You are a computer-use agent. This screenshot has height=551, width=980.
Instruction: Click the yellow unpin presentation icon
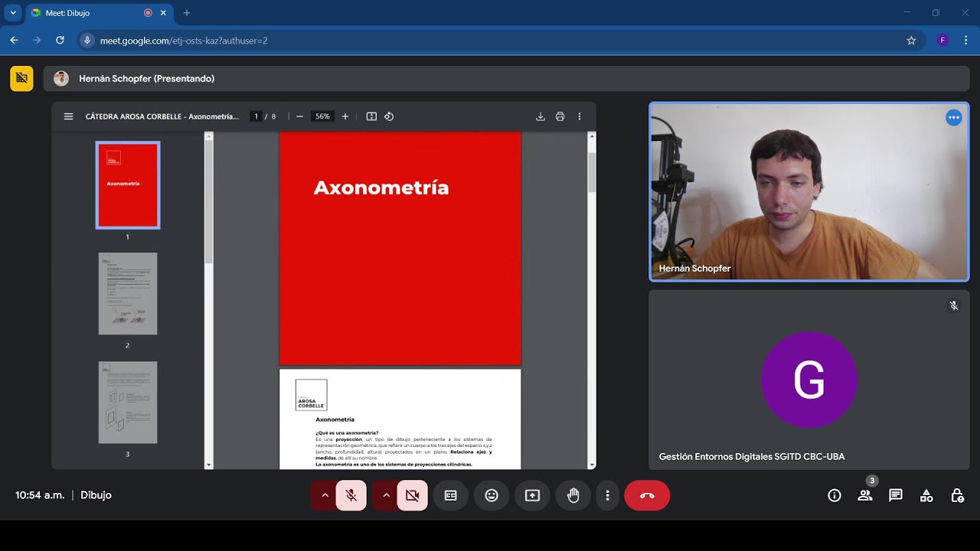click(x=21, y=78)
